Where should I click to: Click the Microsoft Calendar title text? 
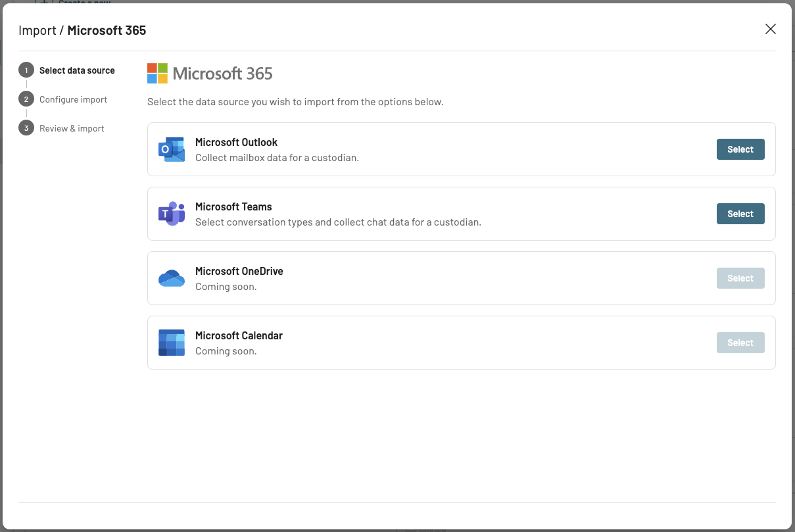coord(239,335)
